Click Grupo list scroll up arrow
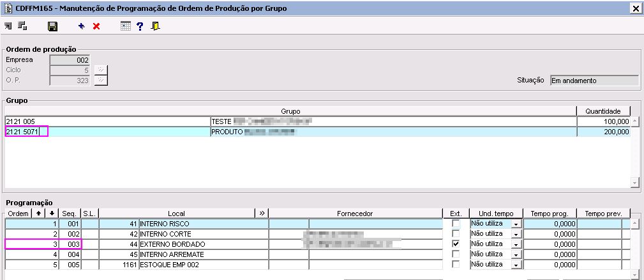This screenshot has width=644, height=280. 634,121
